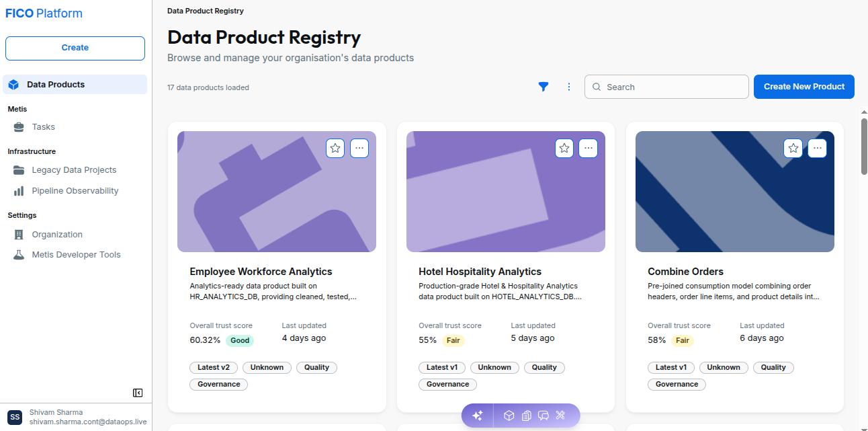Click Latest v1 tag on Hotel Hospitality Analytics
This screenshot has width=868, height=431.
442,368
